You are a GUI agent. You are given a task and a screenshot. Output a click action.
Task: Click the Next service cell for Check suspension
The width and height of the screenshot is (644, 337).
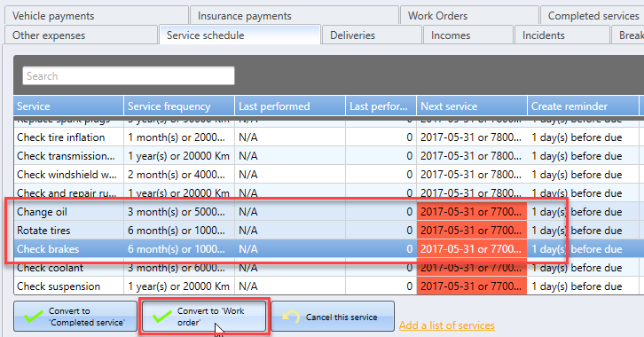coord(472,286)
